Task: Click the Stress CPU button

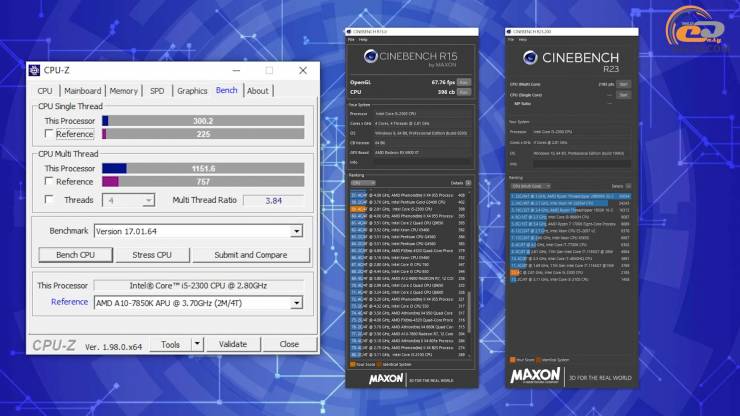Action: [152, 255]
